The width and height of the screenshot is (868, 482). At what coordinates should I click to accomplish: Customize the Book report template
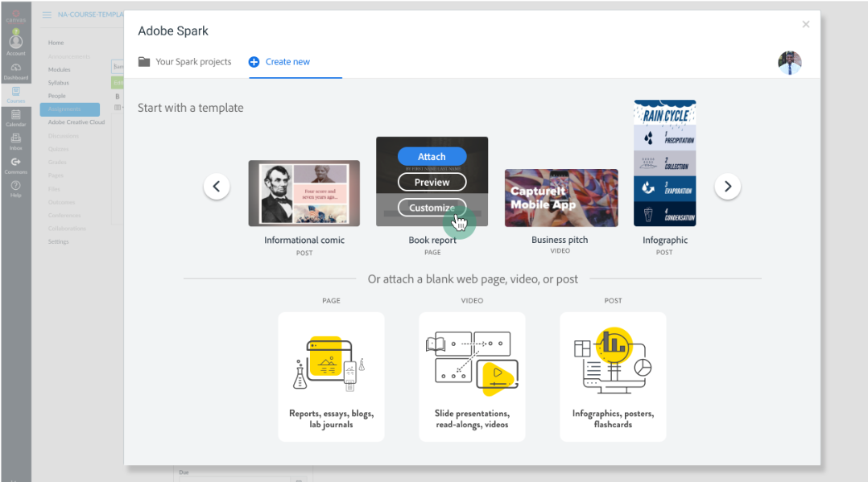point(432,208)
